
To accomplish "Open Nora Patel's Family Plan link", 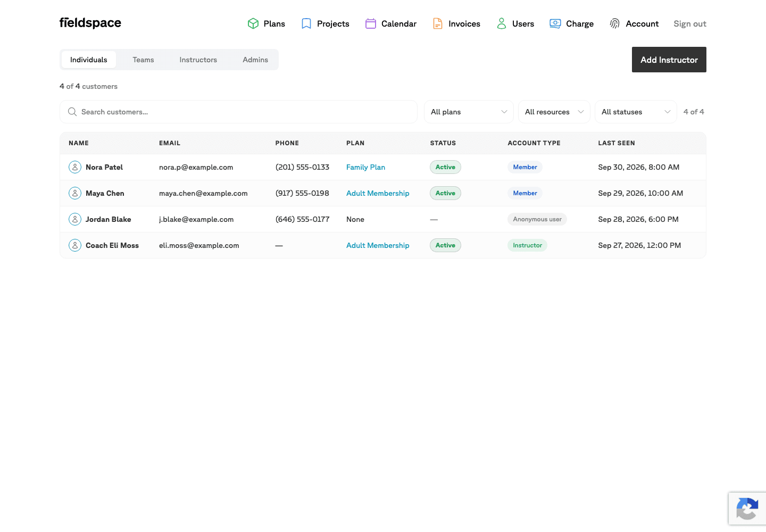I will tap(365, 167).
